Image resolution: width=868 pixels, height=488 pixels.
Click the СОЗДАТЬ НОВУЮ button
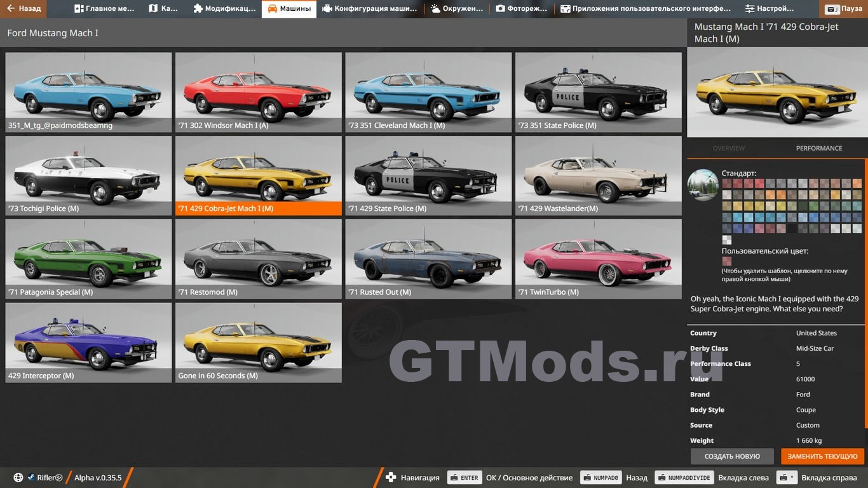[x=732, y=456]
